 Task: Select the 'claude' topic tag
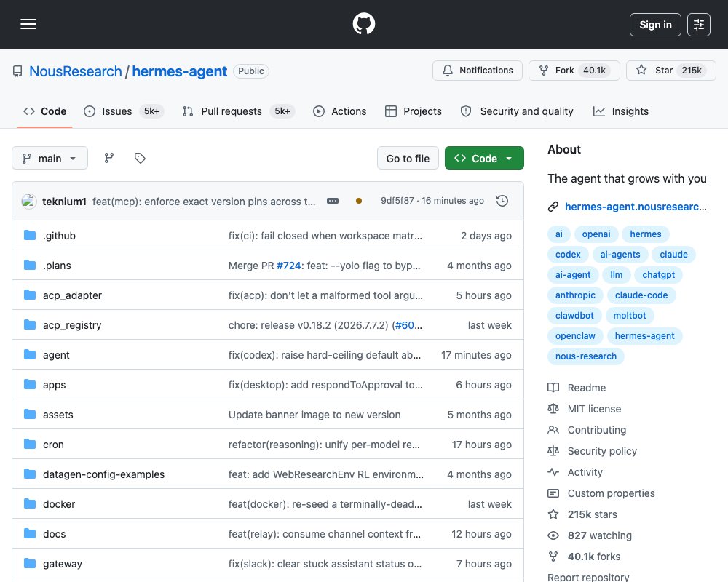tap(673, 255)
